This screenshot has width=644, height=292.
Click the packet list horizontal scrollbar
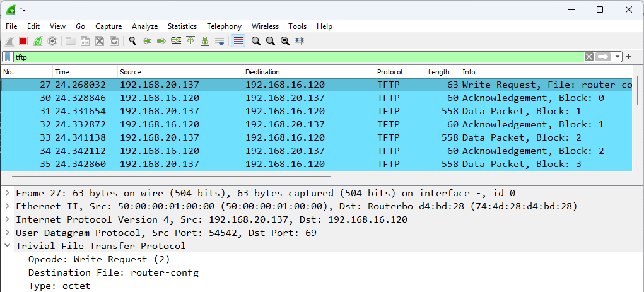(x=172, y=177)
